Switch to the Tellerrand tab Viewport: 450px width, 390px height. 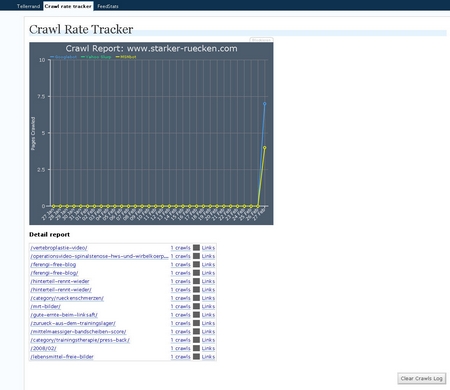(28, 6)
